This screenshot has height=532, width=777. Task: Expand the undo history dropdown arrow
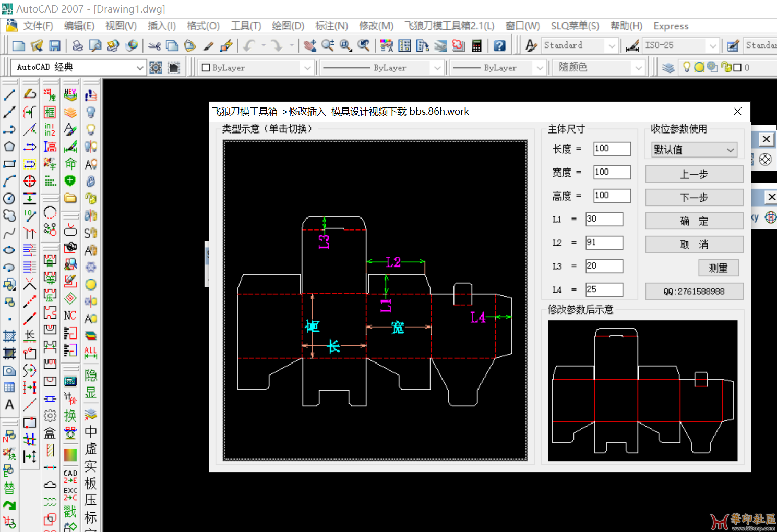tap(264, 46)
